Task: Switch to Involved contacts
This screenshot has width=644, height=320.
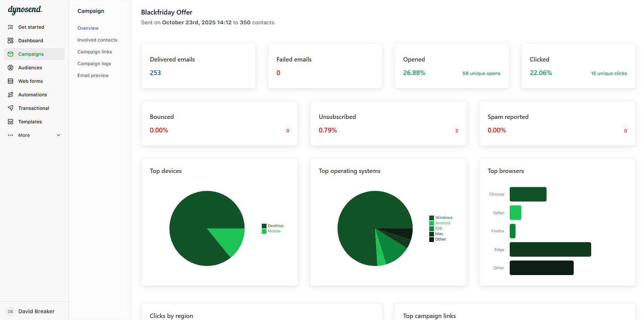Action: pyautogui.click(x=97, y=40)
